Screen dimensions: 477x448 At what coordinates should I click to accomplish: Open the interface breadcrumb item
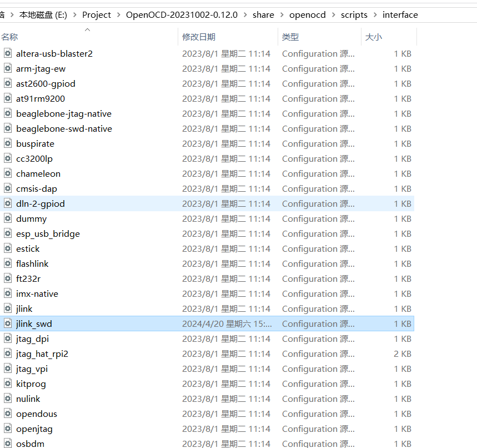coord(400,14)
